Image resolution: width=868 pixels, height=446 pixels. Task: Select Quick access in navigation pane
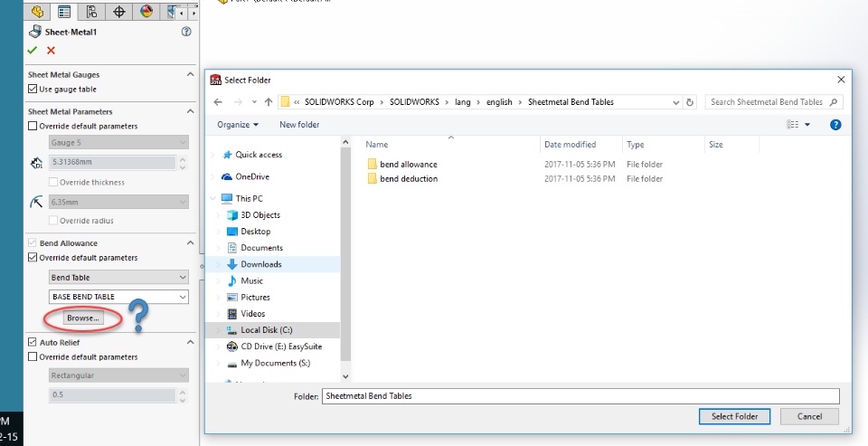point(259,155)
